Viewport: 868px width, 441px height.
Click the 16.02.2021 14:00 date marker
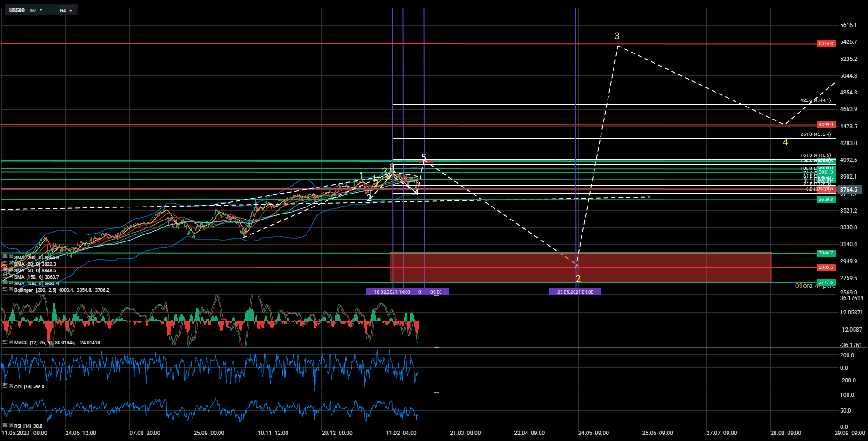392,292
